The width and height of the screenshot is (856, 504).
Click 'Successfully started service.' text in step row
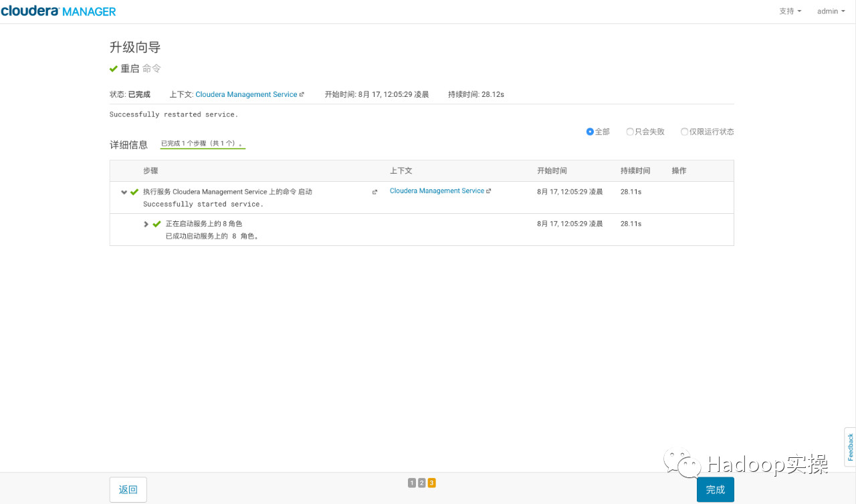point(203,204)
